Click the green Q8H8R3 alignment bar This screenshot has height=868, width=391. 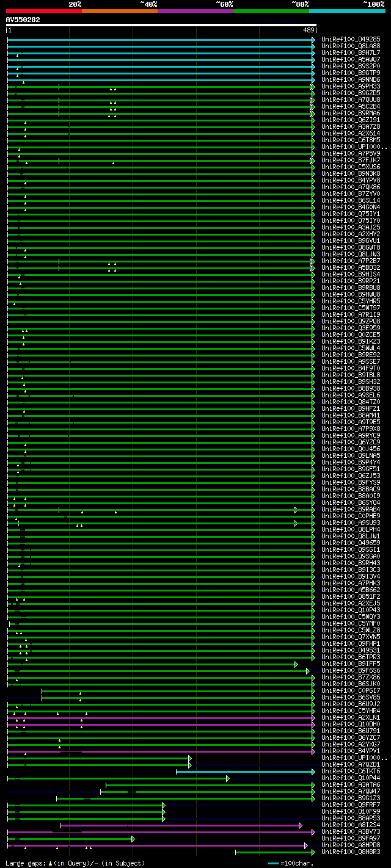pos(273,852)
